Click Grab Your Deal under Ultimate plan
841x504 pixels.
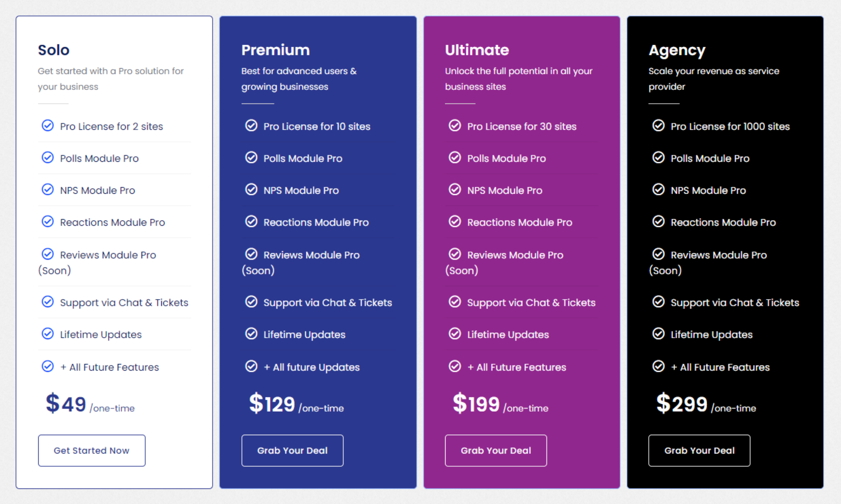click(496, 450)
